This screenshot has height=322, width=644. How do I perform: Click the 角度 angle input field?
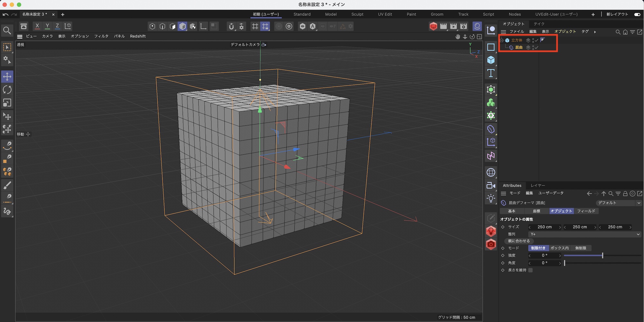(x=545, y=263)
